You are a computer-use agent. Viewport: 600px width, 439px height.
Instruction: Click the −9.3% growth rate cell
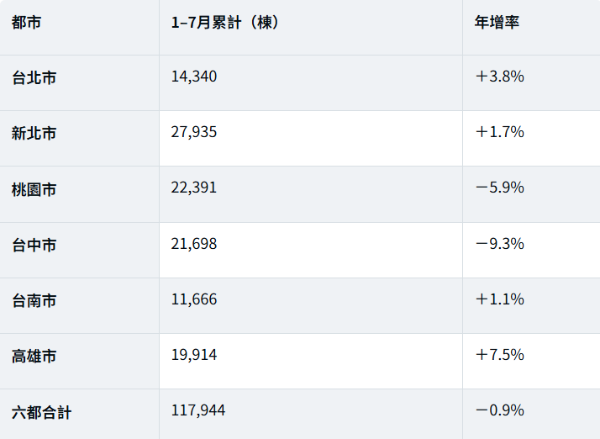(x=500, y=244)
